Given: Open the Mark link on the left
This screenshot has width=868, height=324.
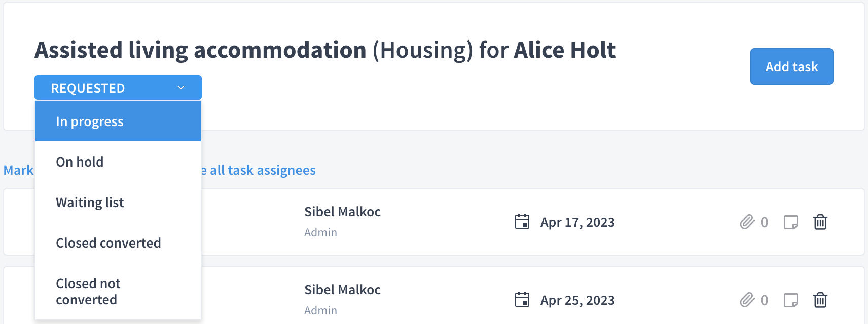Looking at the screenshot, I should point(19,170).
